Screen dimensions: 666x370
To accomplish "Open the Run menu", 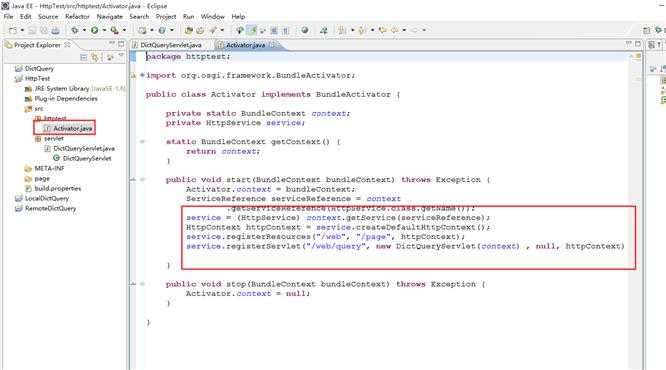I will (189, 17).
